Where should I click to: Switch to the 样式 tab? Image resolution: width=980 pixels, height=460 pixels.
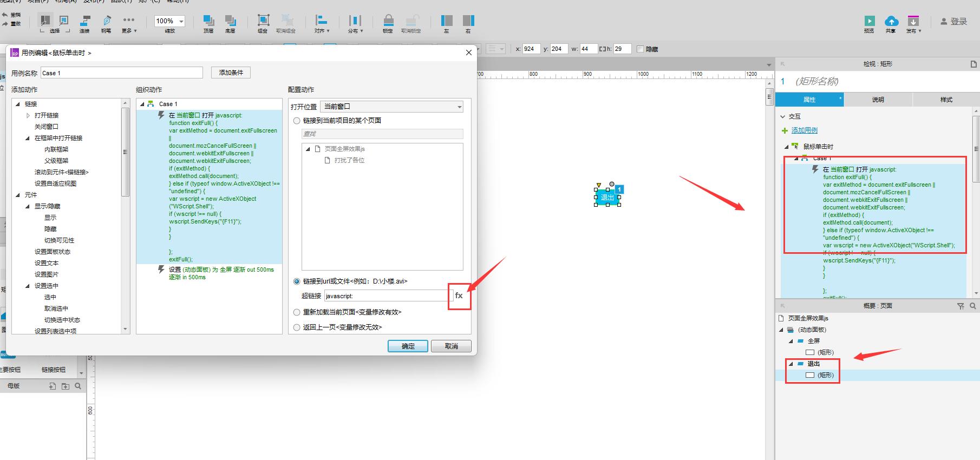tap(946, 100)
